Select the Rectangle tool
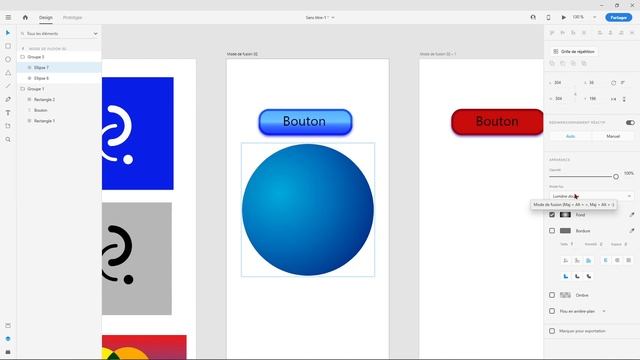The width and height of the screenshot is (640, 360). (x=8, y=46)
